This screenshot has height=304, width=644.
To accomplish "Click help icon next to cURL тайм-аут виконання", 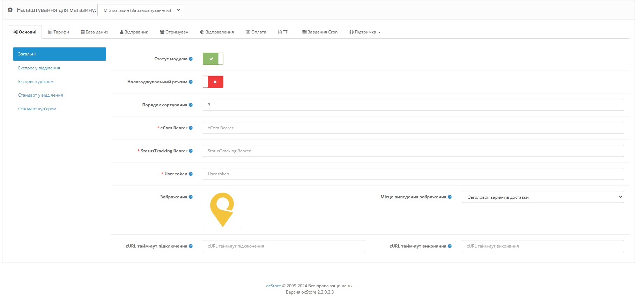I will [x=450, y=246].
